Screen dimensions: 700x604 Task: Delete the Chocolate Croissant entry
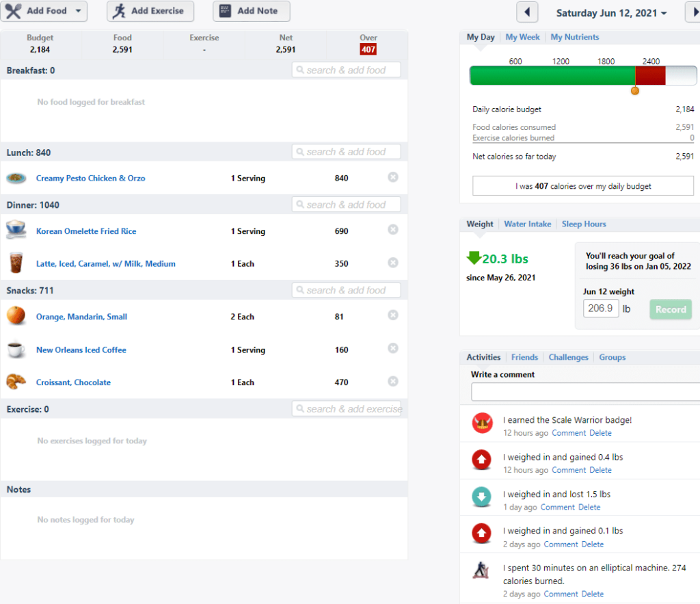click(393, 381)
